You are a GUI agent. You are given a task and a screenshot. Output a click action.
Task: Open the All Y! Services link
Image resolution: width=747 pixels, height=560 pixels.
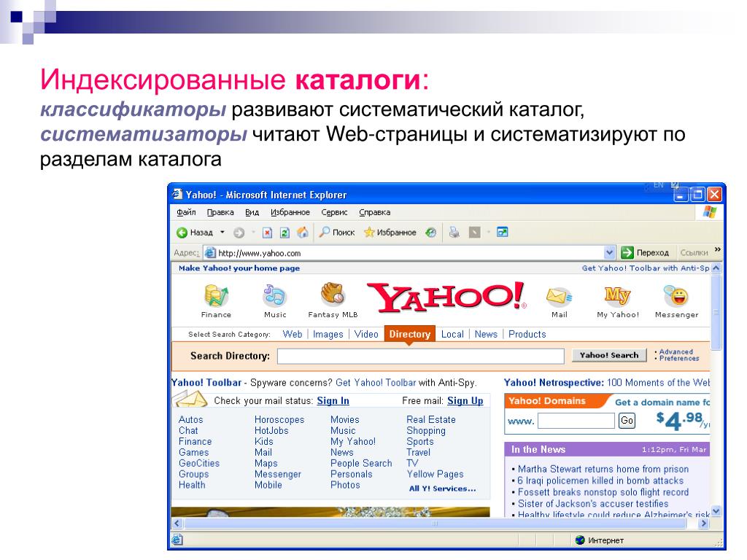[x=442, y=488]
